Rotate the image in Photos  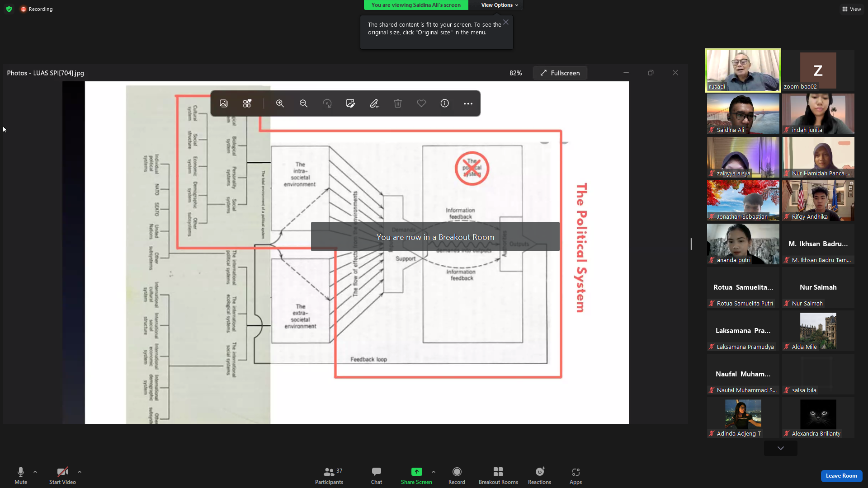(x=327, y=103)
